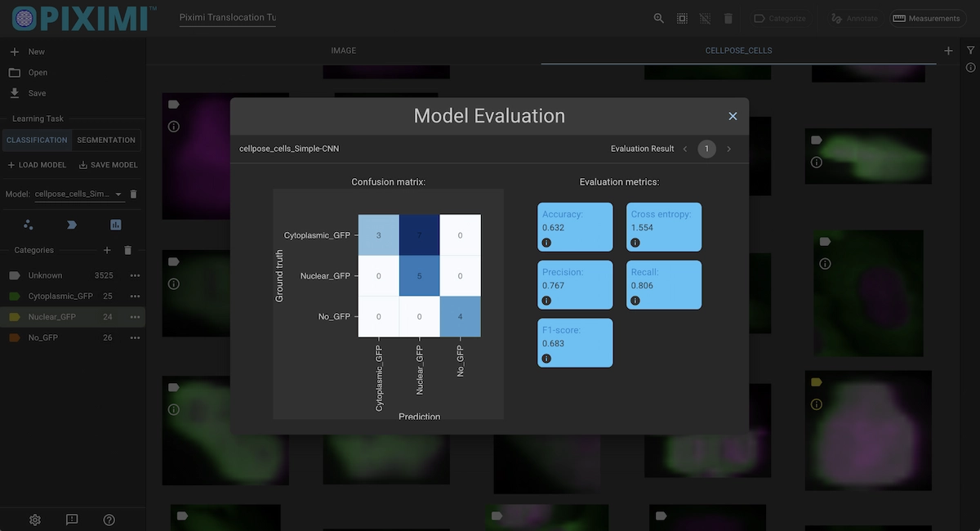Select the Classification learning task
This screenshot has height=531, width=980.
(37, 141)
